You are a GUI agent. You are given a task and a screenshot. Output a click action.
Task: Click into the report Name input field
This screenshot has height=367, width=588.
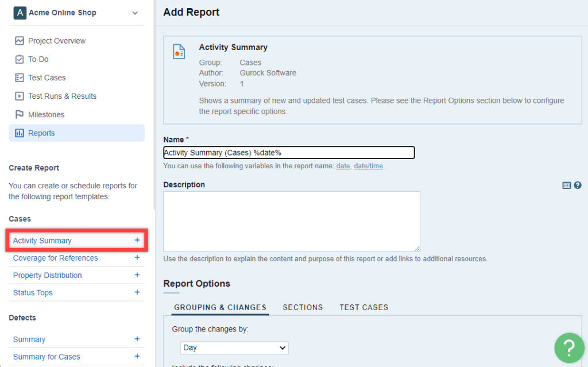tap(289, 152)
